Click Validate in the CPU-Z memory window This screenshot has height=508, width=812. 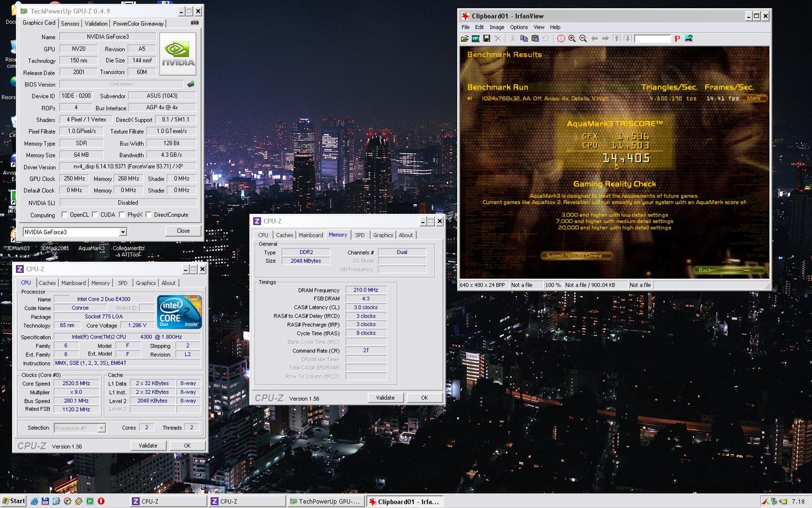click(x=385, y=398)
